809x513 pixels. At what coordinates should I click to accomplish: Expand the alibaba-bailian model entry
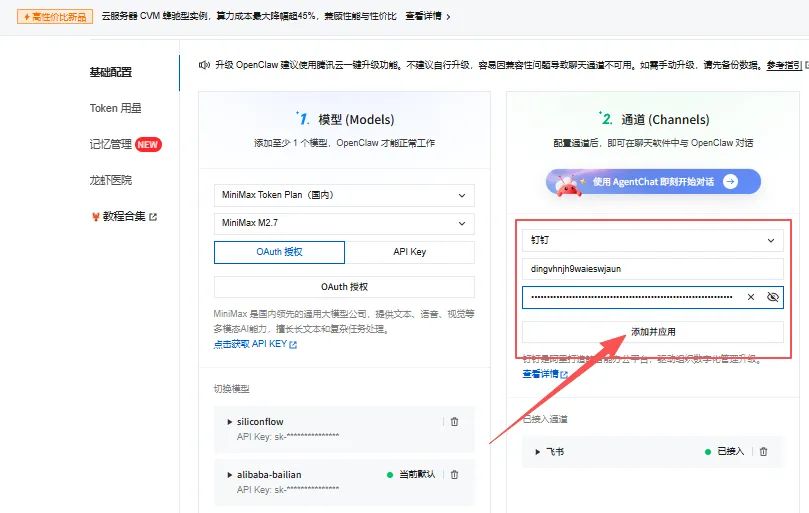[x=230, y=475]
